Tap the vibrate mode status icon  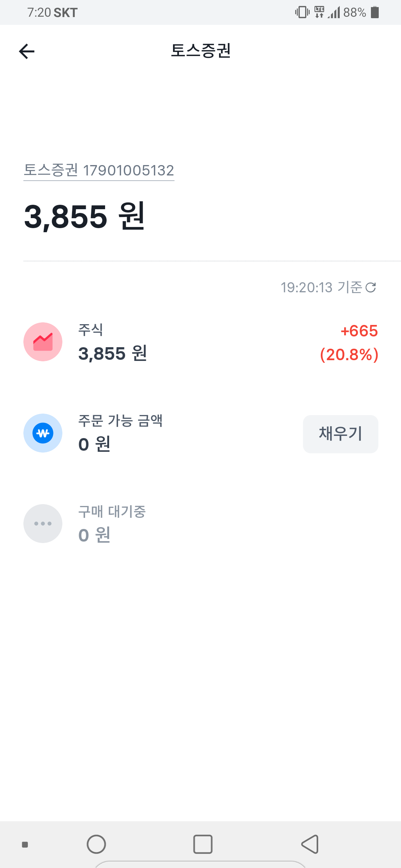302,12
